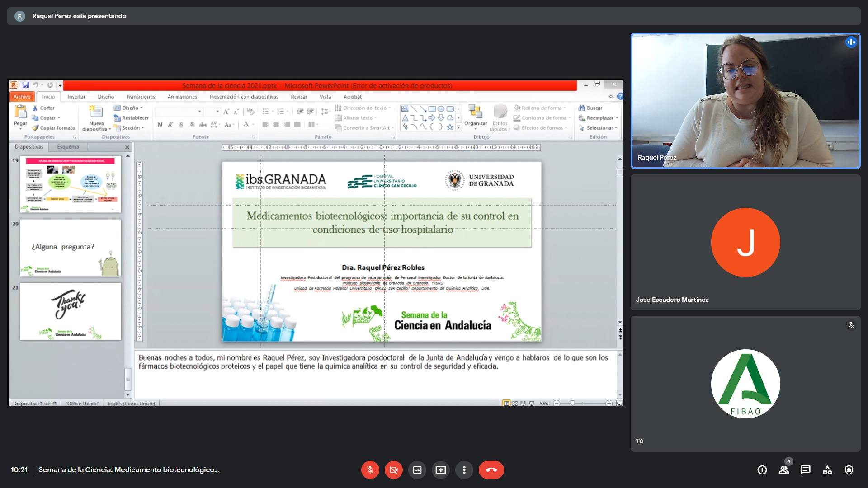This screenshot has width=868, height=488.
Task: Click Pegar paste icon
Action: click(20, 112)
